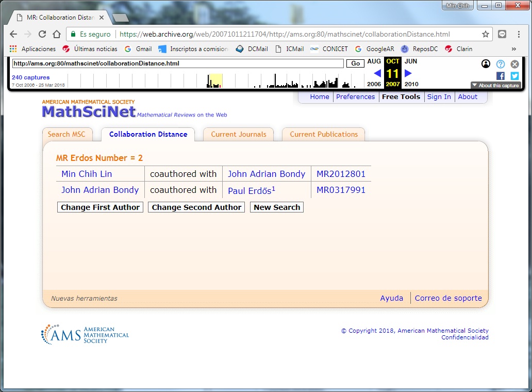Open the Free Tools menu item
The width and height of the screenshot is (532, 392).
coord(401,97)
